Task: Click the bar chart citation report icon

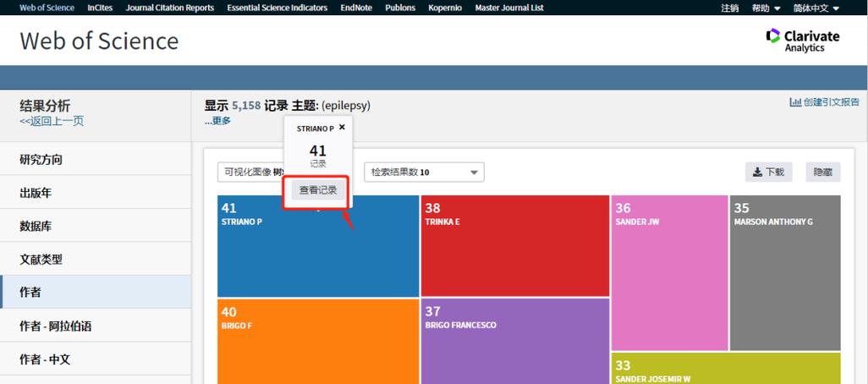Action: click(x=795, y=102)
